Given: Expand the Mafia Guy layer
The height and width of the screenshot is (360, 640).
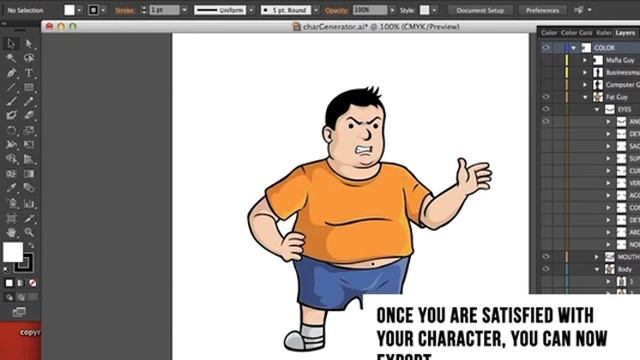Looking at the screenshot, I should coord(585,60).
